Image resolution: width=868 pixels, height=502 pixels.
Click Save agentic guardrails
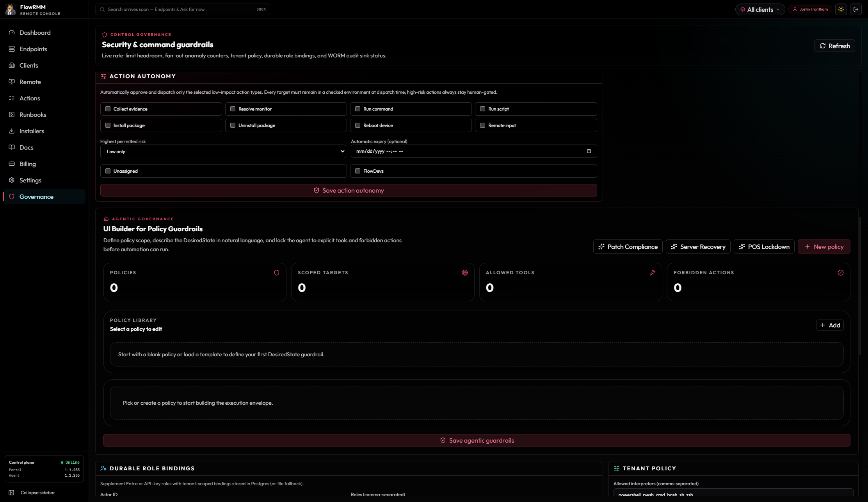point(477,440)
